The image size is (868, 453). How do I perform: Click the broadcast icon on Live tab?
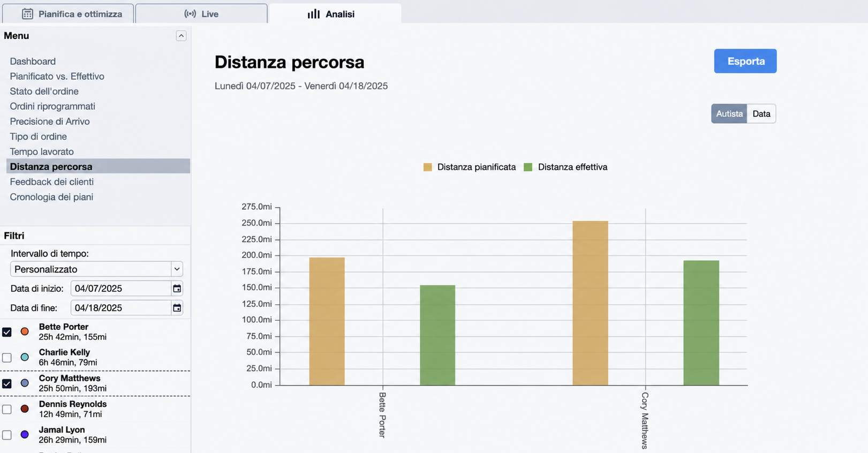click(x=190, y=14)
